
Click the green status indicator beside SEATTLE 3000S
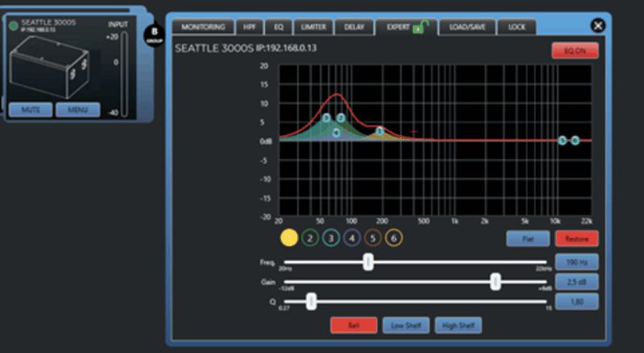(14, 26)
